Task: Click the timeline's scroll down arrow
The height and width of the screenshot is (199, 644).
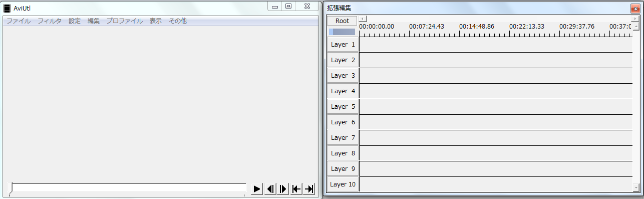Action: click(636, 188)
